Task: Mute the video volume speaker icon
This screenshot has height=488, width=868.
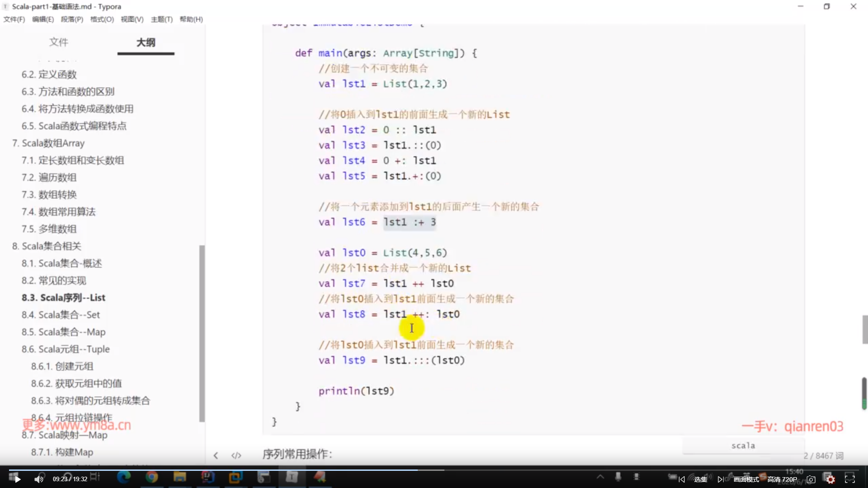Action: (39, 479)
